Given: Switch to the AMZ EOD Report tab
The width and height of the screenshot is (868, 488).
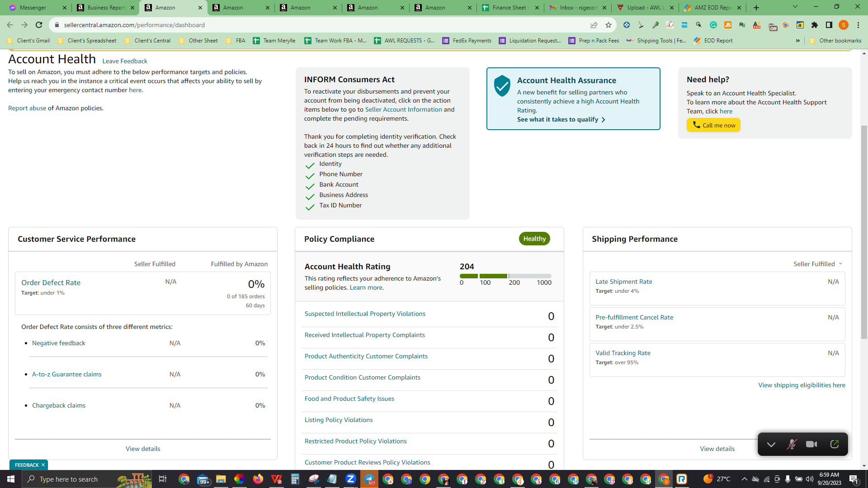Looking at the screenshot, I should [x=712, y=8].
